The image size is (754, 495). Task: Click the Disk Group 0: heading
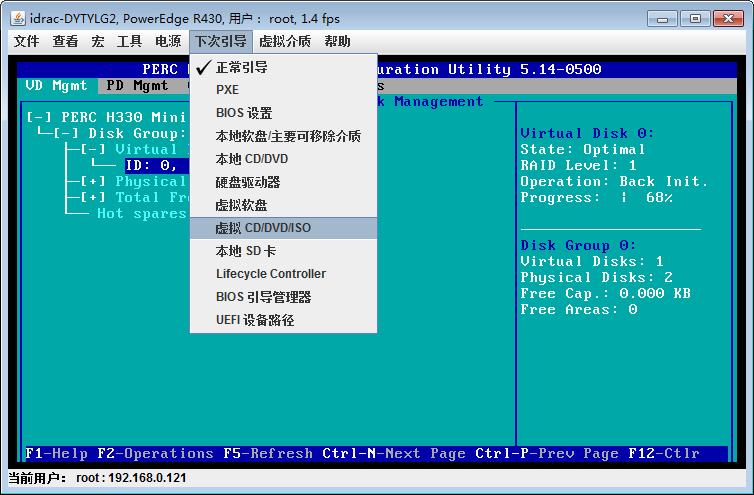[578, 245]
